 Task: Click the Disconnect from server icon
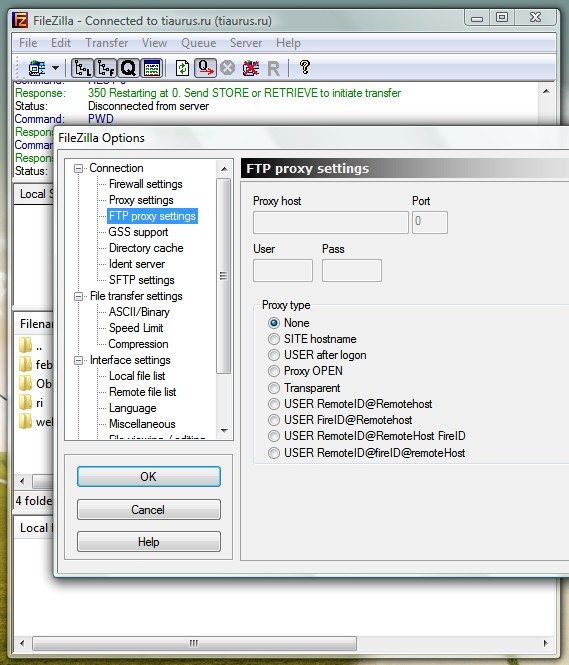pyautogui.click(x=251, y=68)
